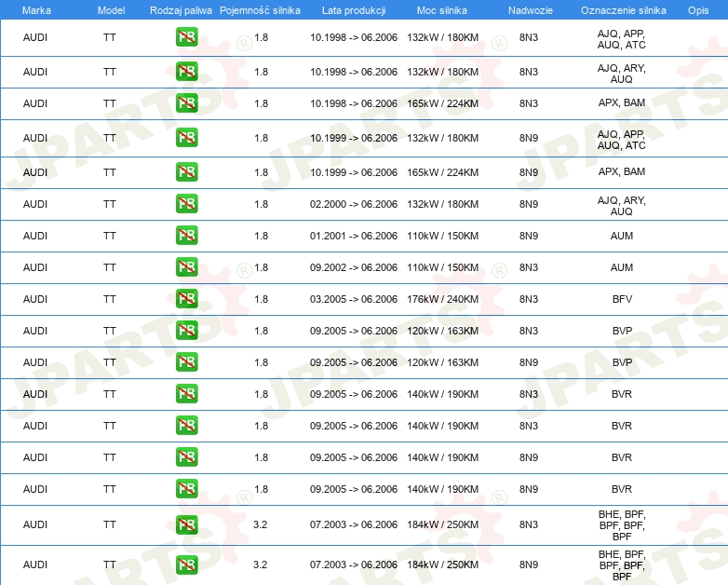728x585 pixels.
Task: Click fuel icon in 09.2002 AUM row
Action: [186, 267]
